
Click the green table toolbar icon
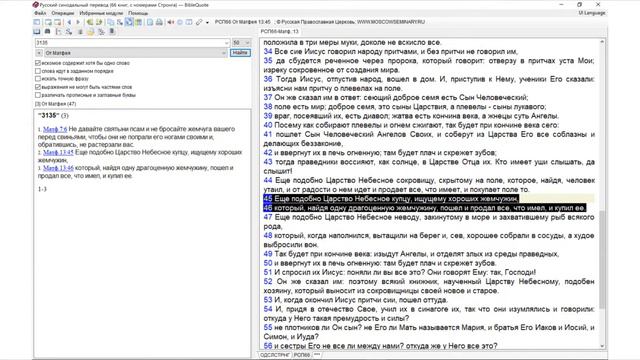(138, 22)
